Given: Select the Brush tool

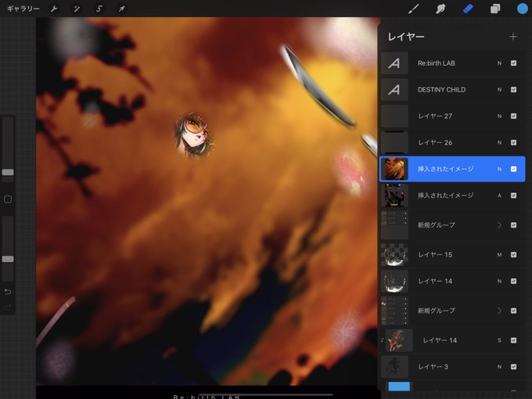Looking at the screenshot, I should point(414,9).
